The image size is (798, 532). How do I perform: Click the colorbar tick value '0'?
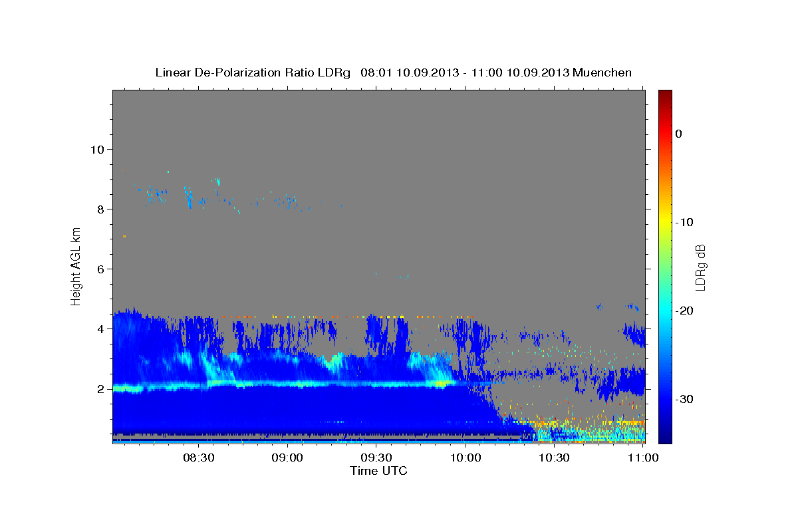(x=678, y=134)
